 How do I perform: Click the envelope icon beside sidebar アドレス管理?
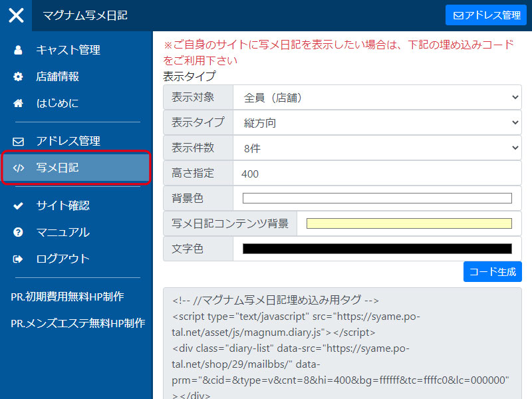pos(18,141)
